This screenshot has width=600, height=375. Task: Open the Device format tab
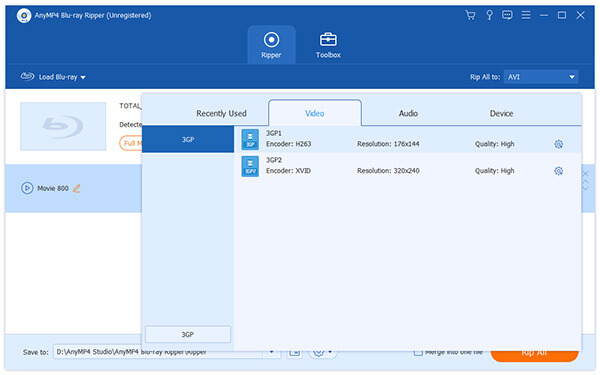pyautogui.click(x=501, y=114)
